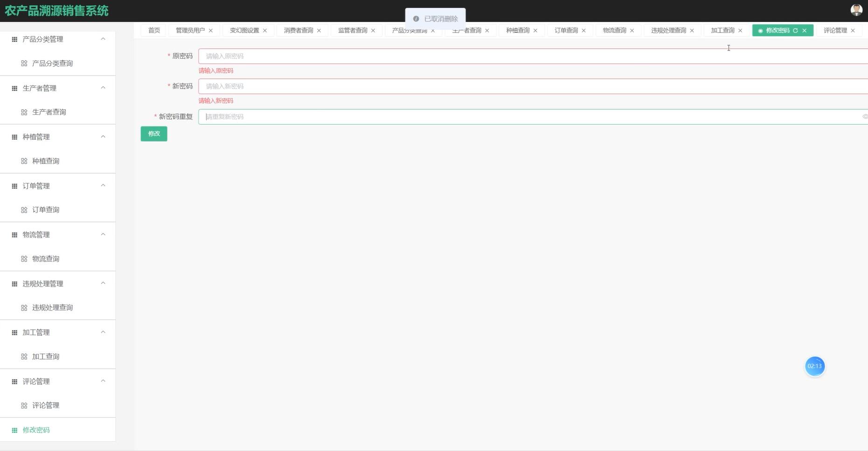Open the 订单查询 tab

566,30
